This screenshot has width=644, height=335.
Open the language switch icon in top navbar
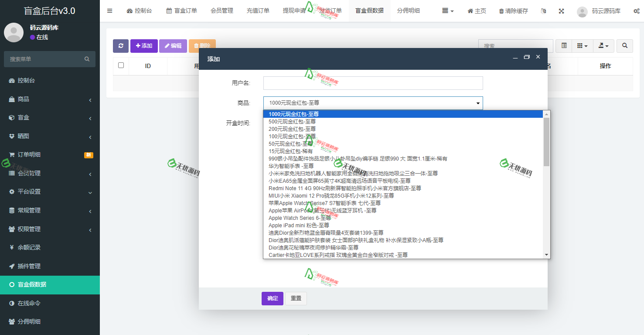tap(543, 11)
